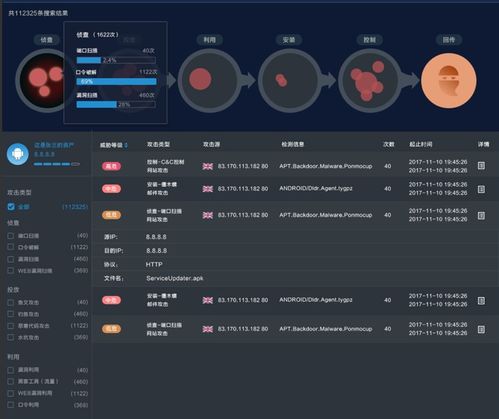Click the 侦查（1622次） popup title

[98, 35]
